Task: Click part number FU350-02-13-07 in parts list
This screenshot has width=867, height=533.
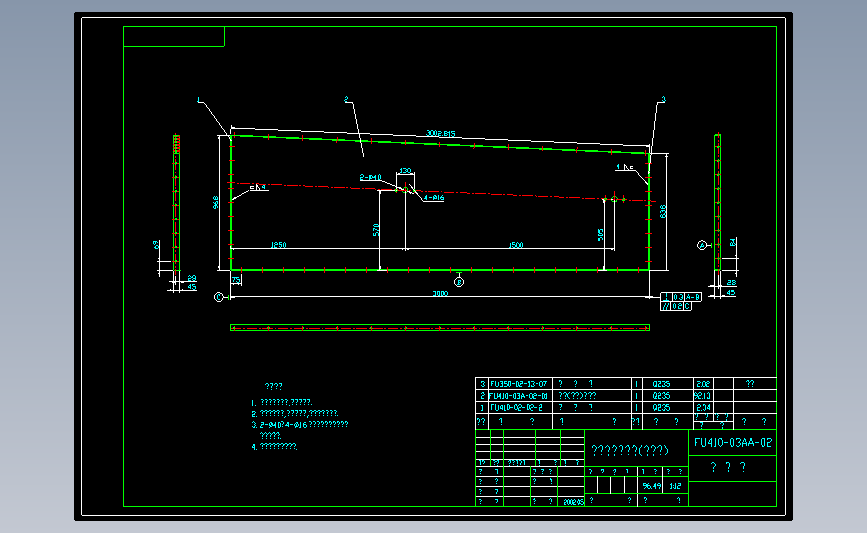Action: tap(518, 384)
